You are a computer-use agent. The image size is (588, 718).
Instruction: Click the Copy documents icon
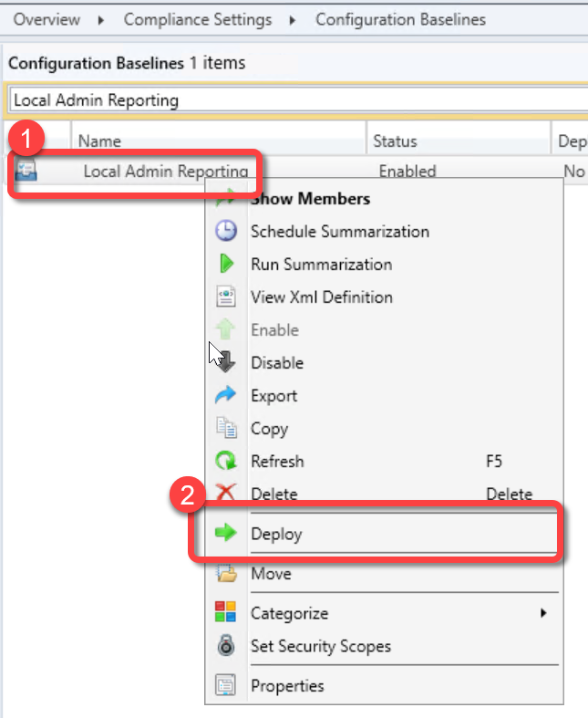[225, 429]
